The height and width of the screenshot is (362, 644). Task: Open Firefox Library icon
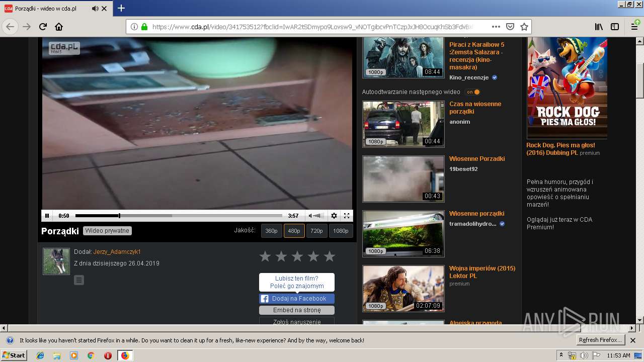coord(599,27)
